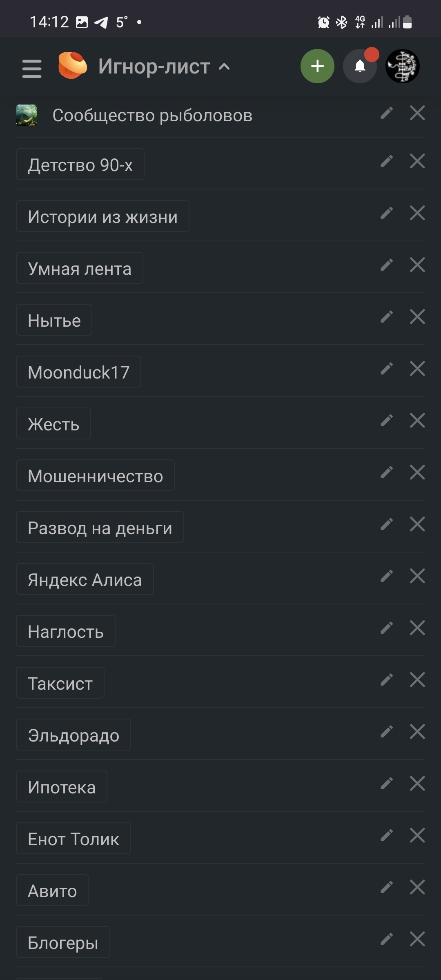This screenshot has width=441, height=980.
Task: Edit the Таксист ignore entry
Action: [386, 680]
